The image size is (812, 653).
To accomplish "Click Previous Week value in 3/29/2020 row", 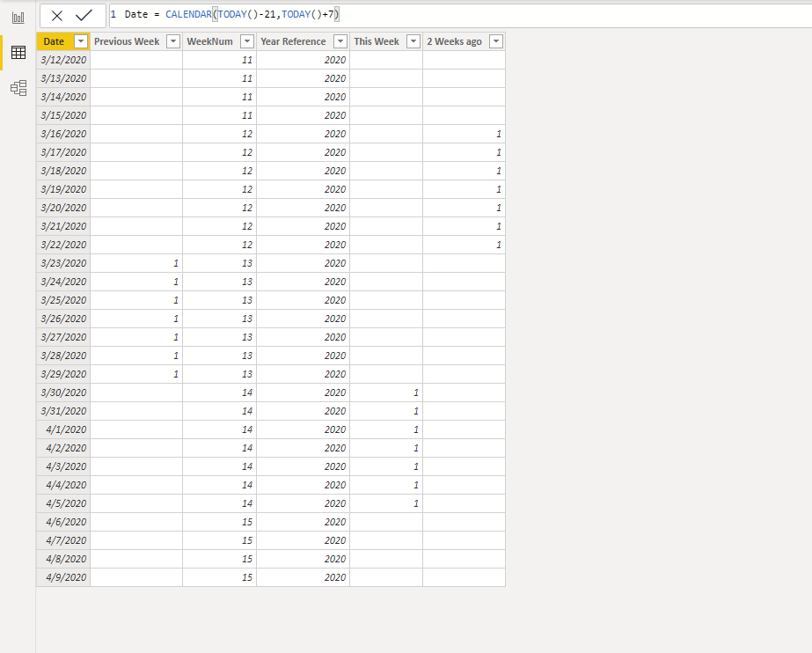I will click(x=136, y=374).
